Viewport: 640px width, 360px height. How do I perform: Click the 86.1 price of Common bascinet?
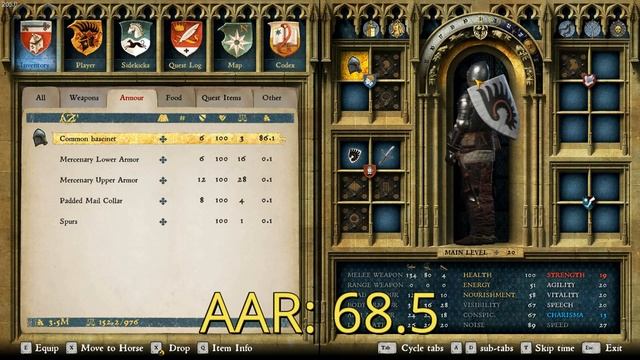click(x=267, y=138)
